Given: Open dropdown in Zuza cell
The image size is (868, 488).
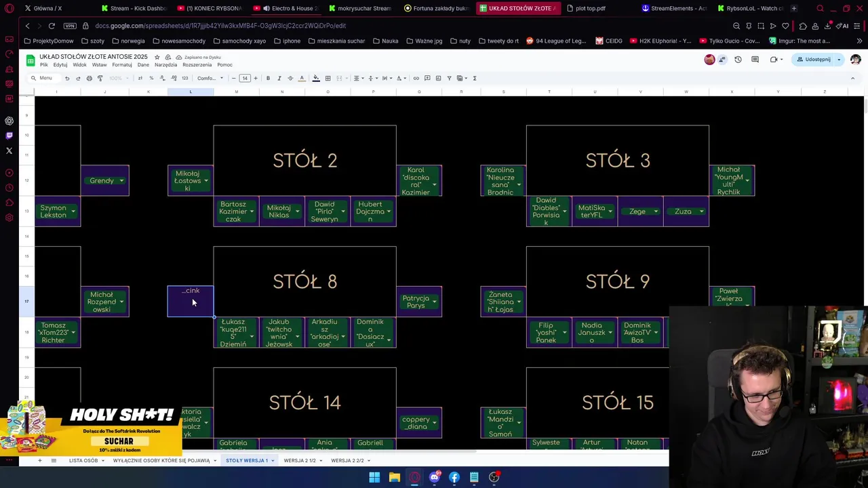Looking at the screenshot, I should tap(701, 211).
